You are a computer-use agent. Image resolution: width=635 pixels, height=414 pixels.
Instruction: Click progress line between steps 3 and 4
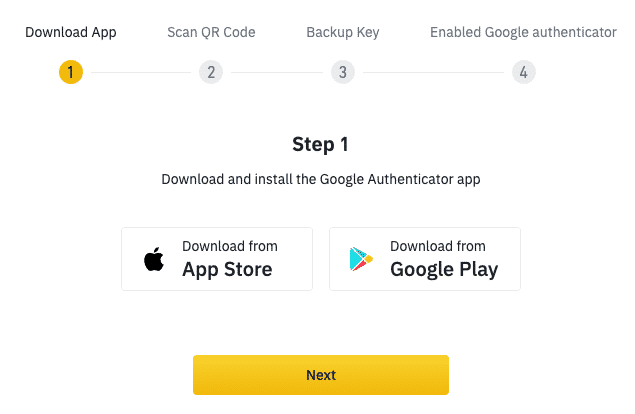(x=433, y=73)
